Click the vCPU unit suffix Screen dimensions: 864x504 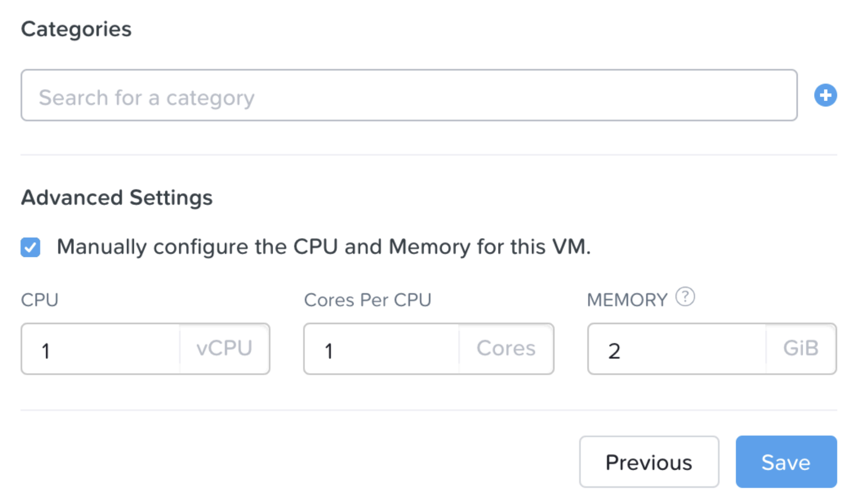tap(224, 349)
